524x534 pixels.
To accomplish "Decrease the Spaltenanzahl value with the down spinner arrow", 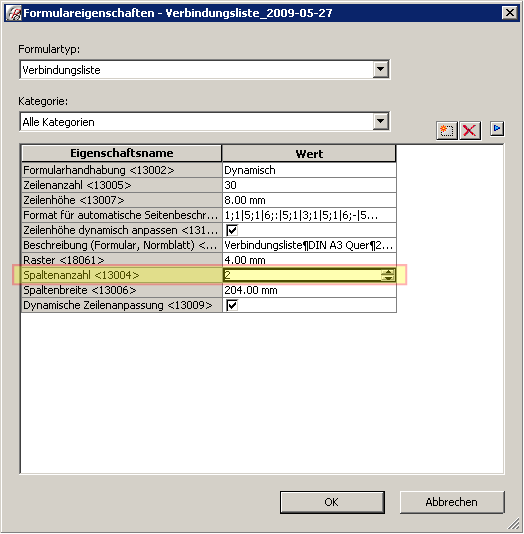I will pos(388,278).
